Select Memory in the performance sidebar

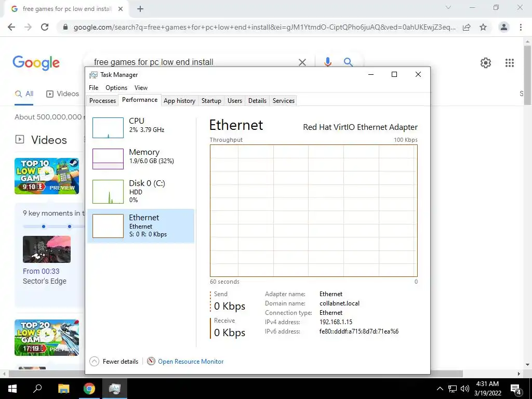[x=141, y=159]
